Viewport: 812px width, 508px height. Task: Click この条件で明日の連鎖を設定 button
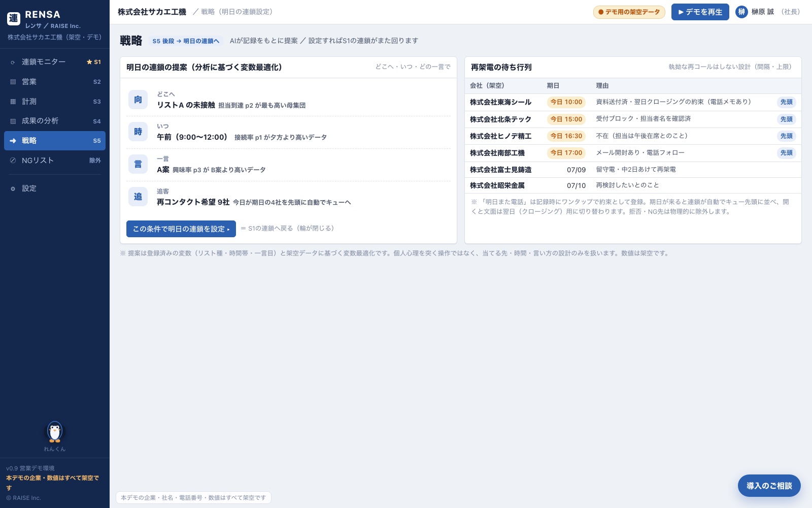(181, 229)
